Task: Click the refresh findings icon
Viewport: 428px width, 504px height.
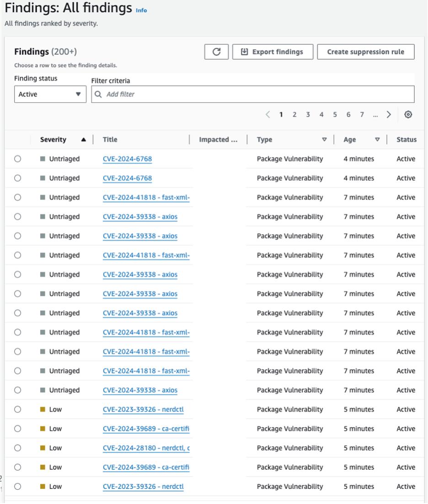Action: 217,51
